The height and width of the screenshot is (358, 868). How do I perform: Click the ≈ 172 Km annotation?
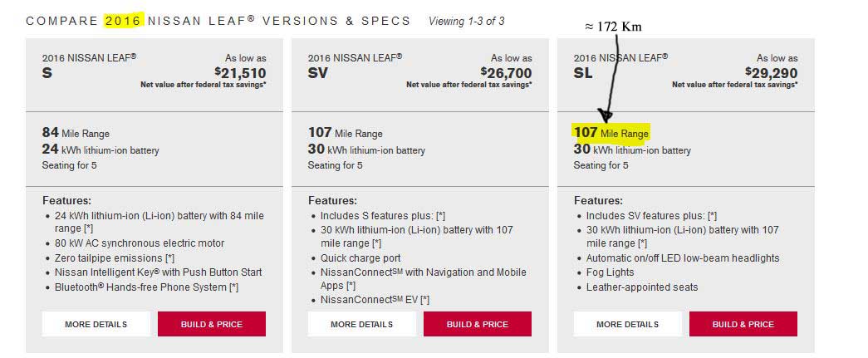click(613, 27)
